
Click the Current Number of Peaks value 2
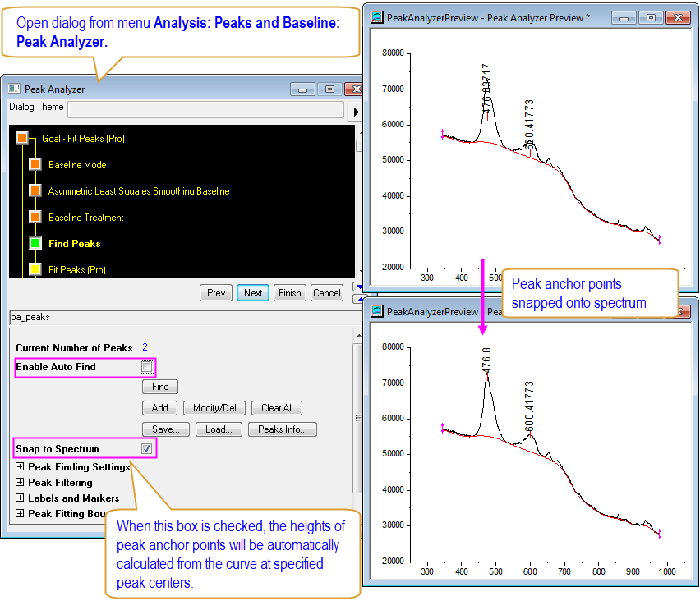coord(145,347)
